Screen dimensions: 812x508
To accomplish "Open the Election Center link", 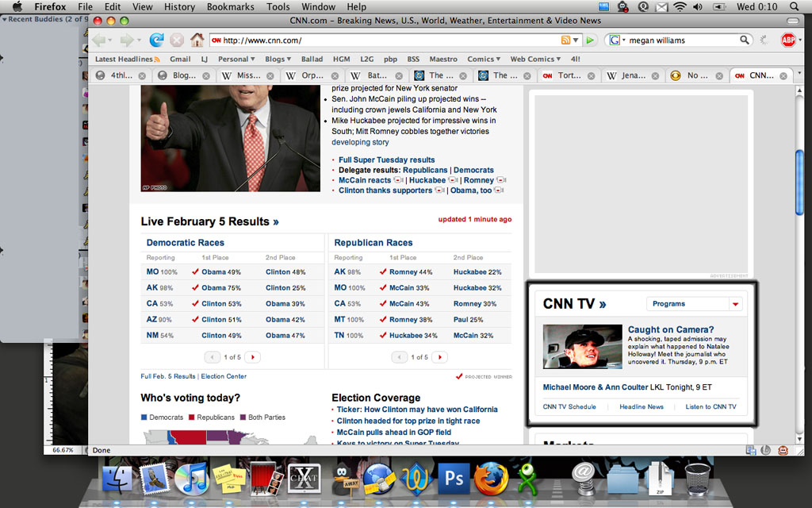I will [224, 376].
